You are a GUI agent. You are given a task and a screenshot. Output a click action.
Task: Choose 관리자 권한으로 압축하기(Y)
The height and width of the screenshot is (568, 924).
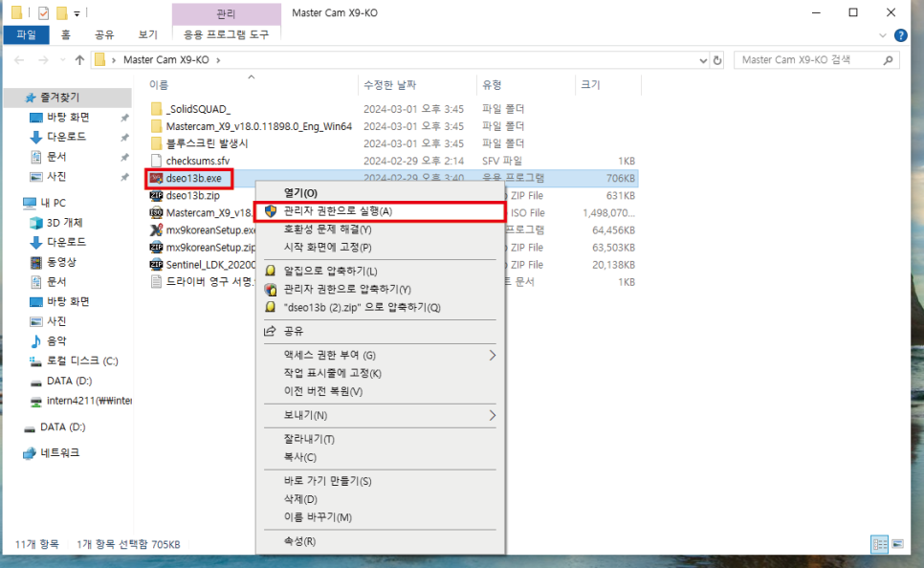(380, 290)
